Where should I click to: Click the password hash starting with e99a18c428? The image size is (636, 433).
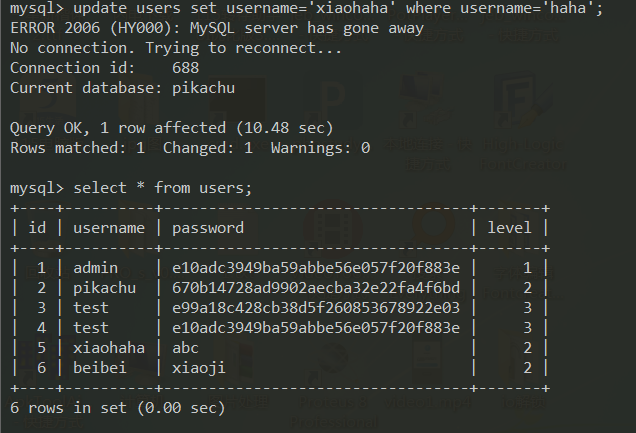(316, 308)
